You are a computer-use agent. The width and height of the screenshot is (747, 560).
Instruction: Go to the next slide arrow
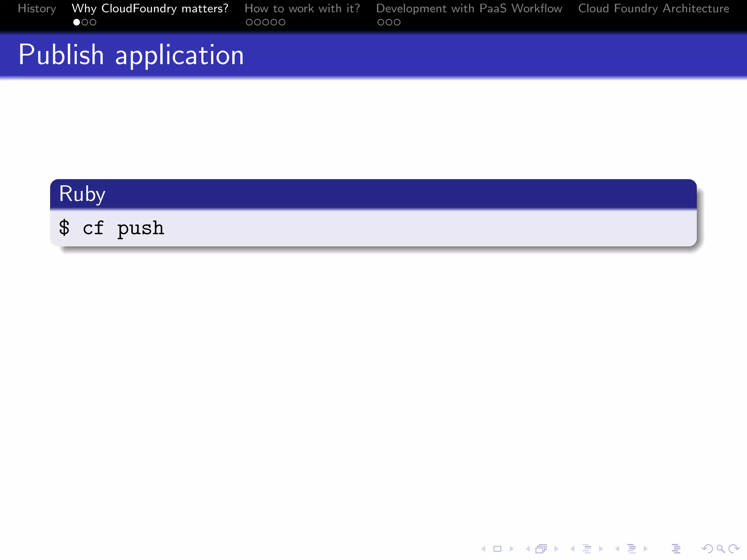(511, 549)
